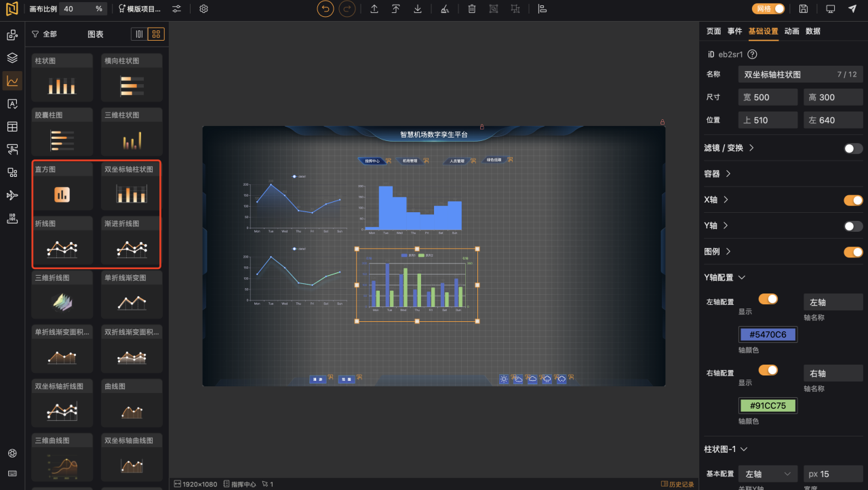Switch to the 数据 tab
Image resolution: width=868 pixels, height=490 pixels.
point(812,31)
